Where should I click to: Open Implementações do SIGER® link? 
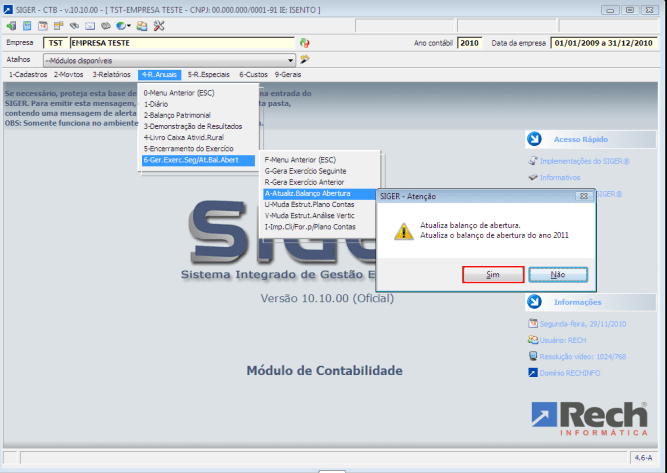(584, 161)
